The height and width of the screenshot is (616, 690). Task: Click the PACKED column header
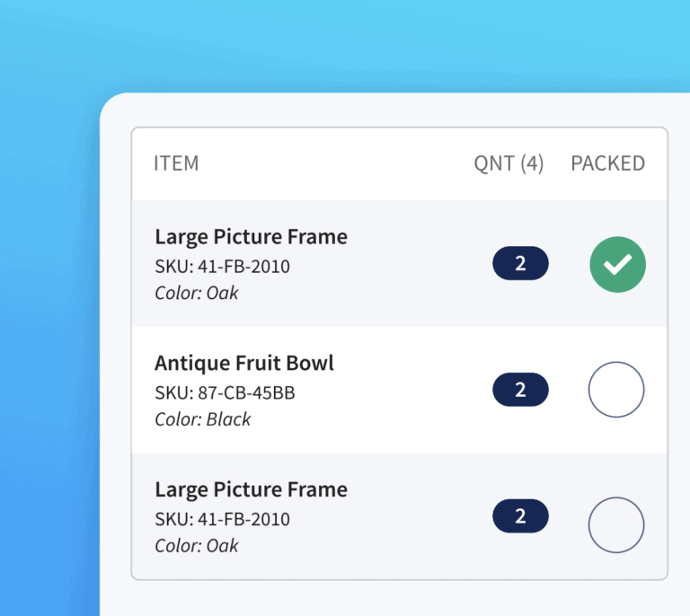coord(607,163)
